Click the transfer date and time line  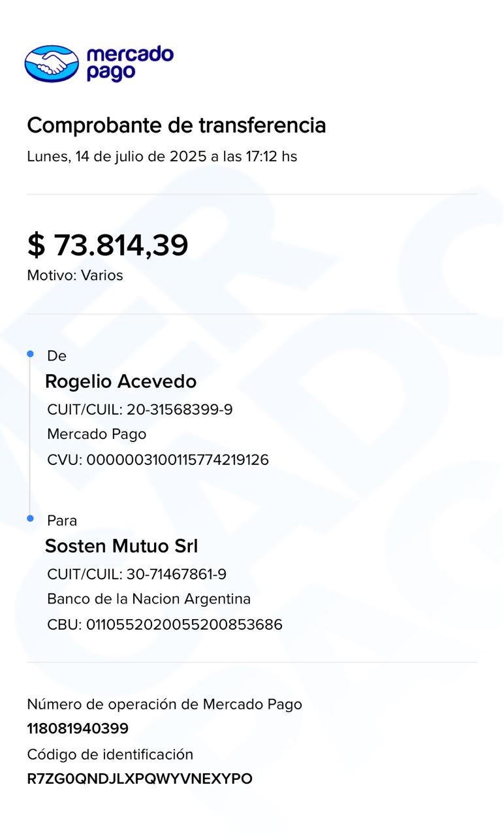162,157
